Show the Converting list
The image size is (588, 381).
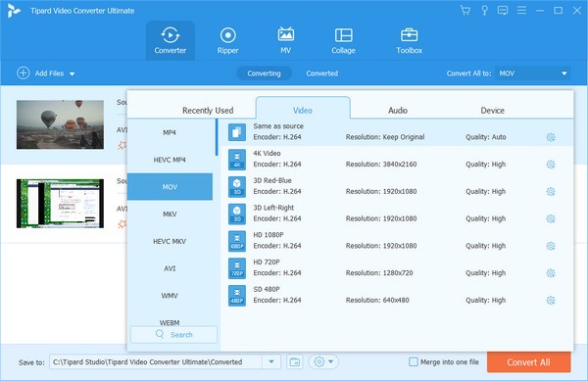(264, 73)
